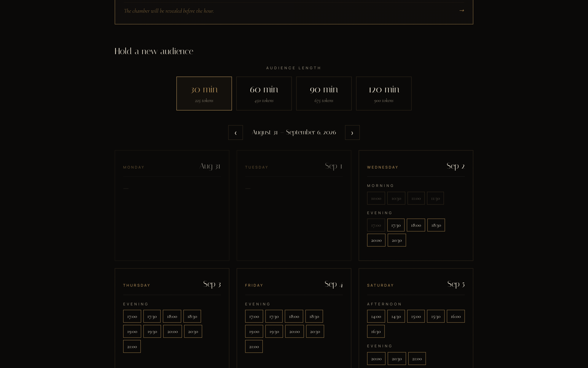
Task: Book the 18:30 slot on Friday
Action: coord(314,316)
